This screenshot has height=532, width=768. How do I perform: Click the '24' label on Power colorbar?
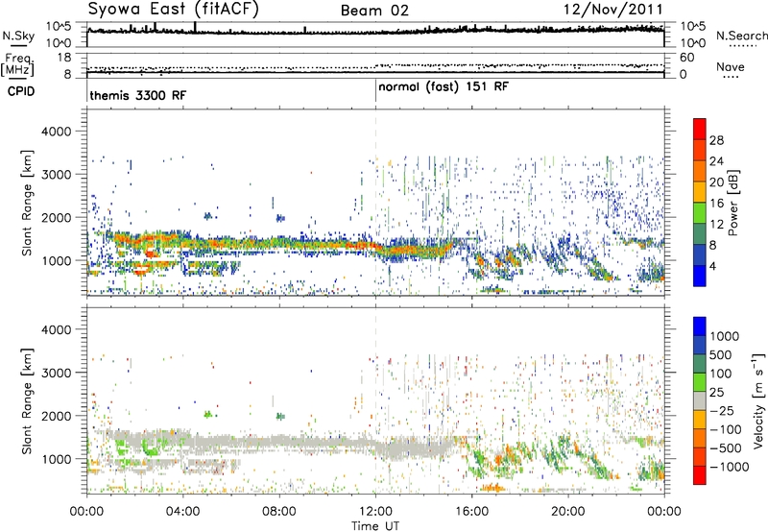pos(716,161)
